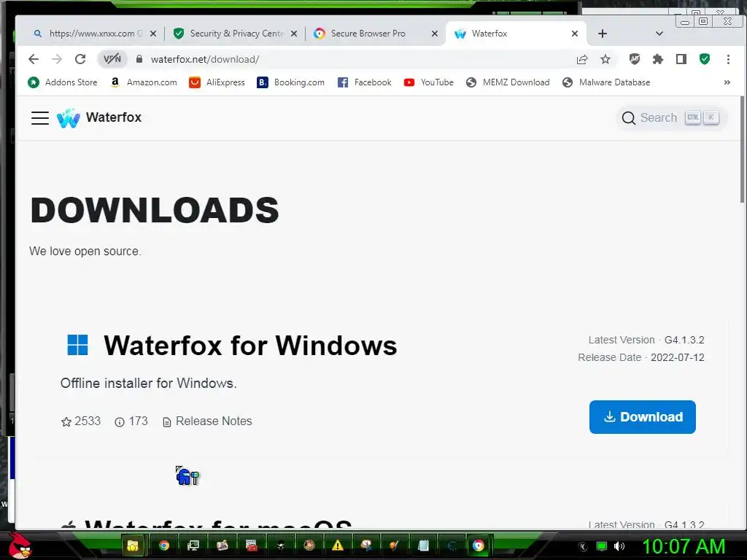This screenshot has height=560, width=747.
Task: Open the extensions puzzle-piece menu
Action: click(657, 59)
